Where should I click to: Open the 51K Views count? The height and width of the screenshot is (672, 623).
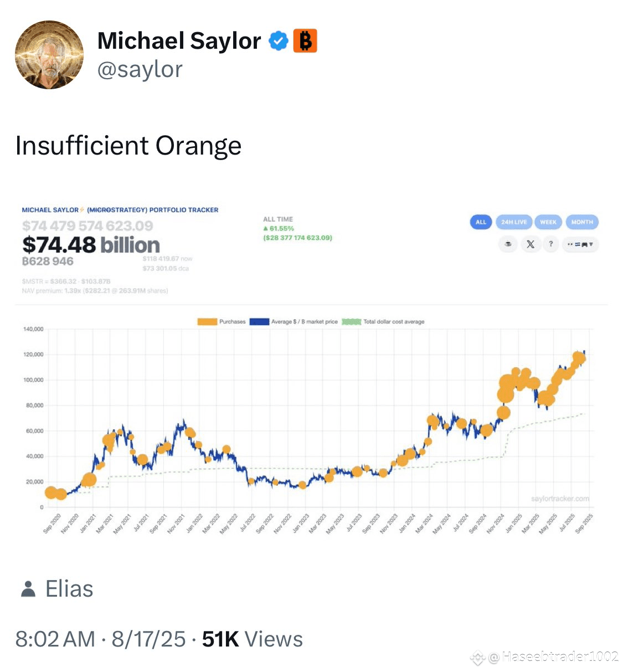252,639
